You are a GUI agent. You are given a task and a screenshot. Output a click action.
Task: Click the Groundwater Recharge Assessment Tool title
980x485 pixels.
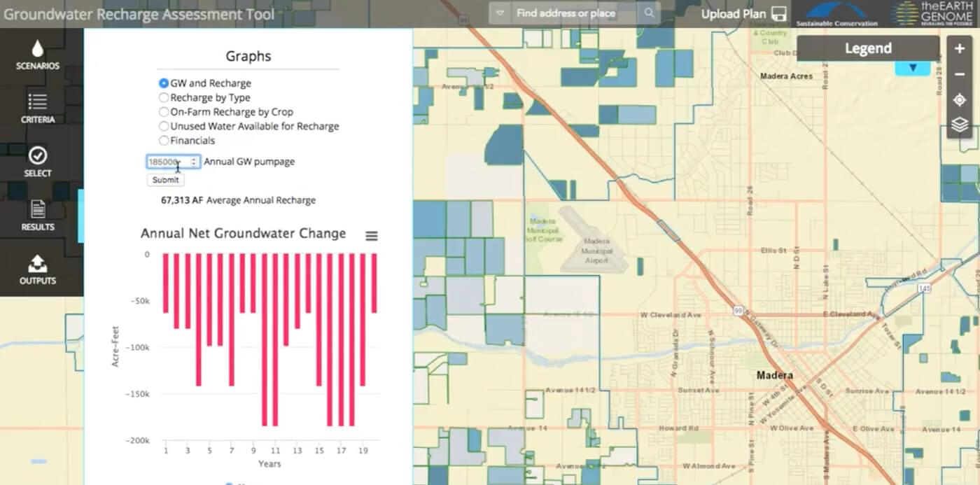pyautogui.click(x=139, y=14)
